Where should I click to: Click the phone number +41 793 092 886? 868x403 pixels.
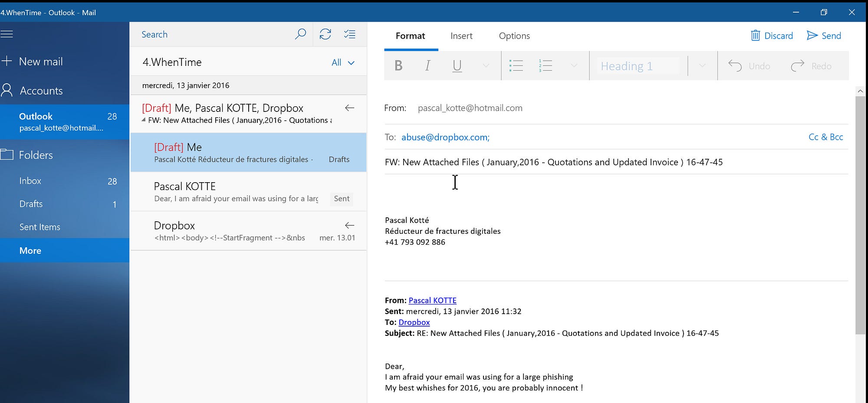pyautogui.click(x=415, y=242)
